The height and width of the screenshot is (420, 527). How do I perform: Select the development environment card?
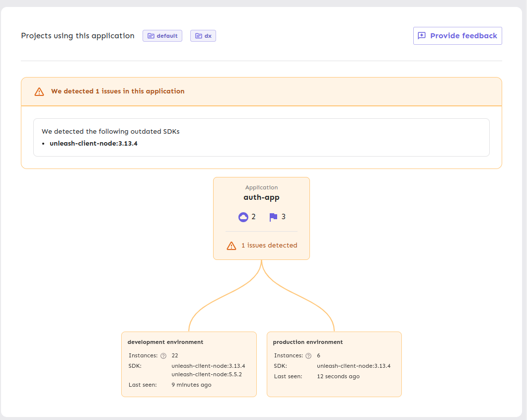coord(189,364)
